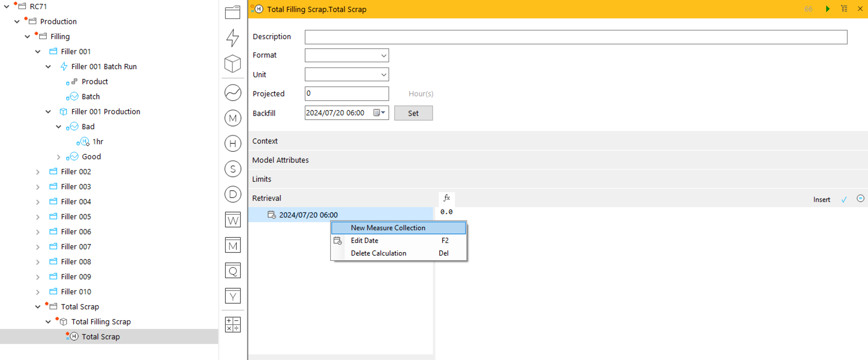This screenshot has height=360, width=868.
Task: Click the Set backfill button
Action: click(x=414, y=113)
